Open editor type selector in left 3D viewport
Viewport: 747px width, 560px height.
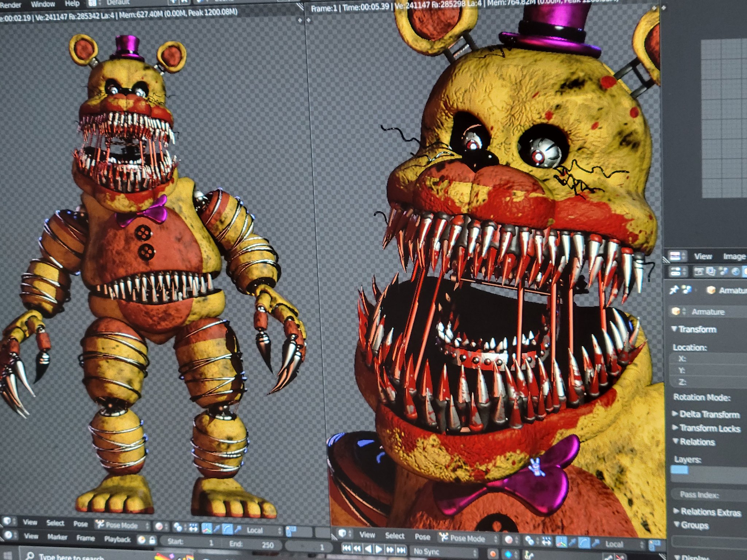click(9, 521)
